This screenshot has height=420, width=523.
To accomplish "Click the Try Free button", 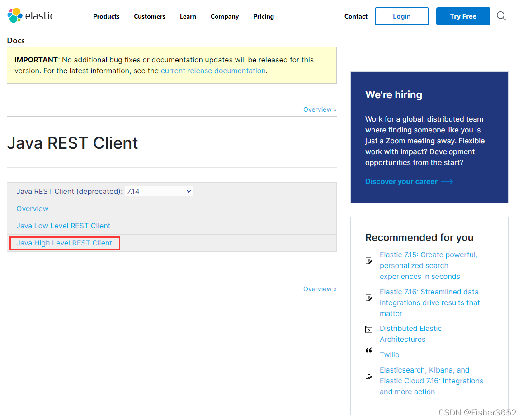I will [x=463, y=16].
